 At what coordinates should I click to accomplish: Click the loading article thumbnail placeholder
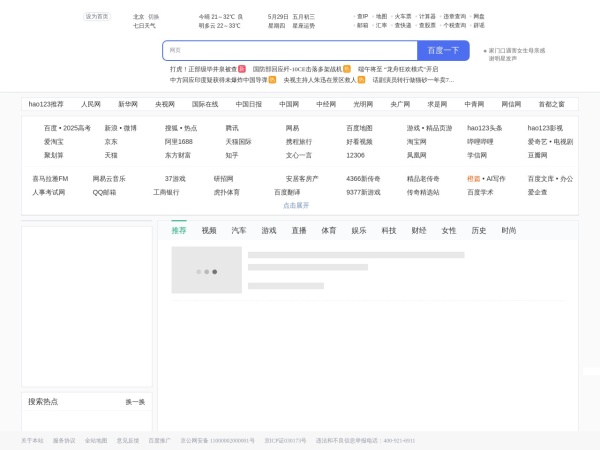point(207,270)
